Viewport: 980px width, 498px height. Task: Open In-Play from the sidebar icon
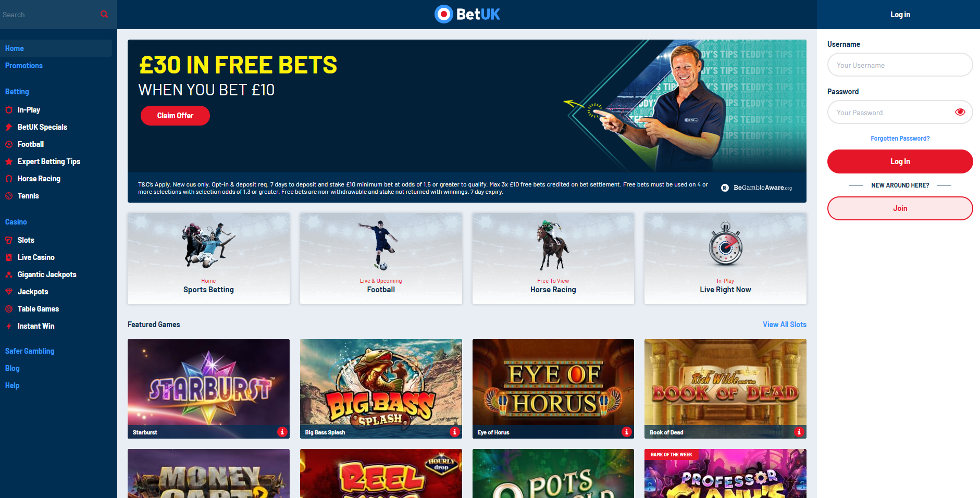[9, 110]
